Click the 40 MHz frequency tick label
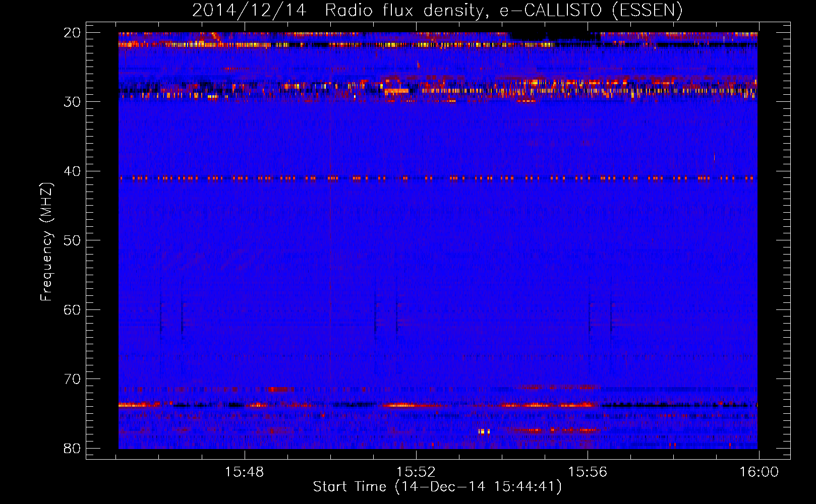Viewport: 816px width, 504px height. point(72,171)
